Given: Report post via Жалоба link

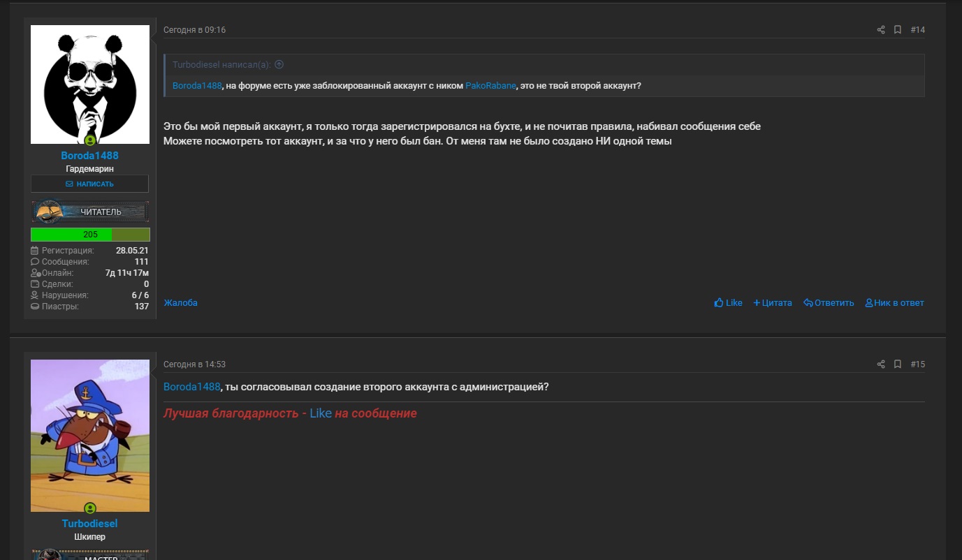Looking at the screenshot, I should point(180,303).
